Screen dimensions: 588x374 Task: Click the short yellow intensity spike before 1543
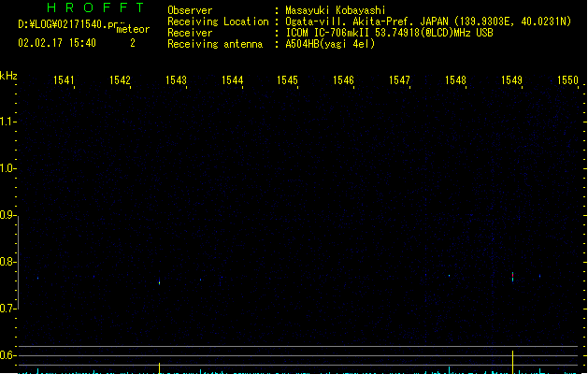159,368
